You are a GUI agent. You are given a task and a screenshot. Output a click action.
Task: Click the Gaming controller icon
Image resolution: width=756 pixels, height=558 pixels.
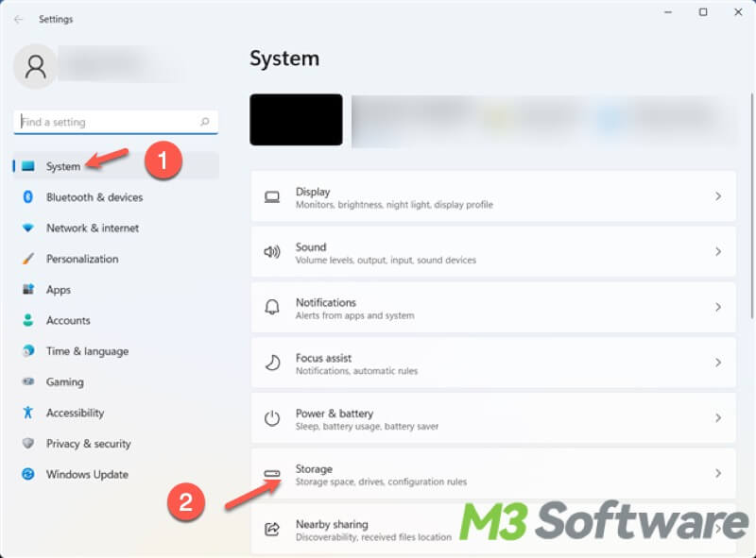28,381
